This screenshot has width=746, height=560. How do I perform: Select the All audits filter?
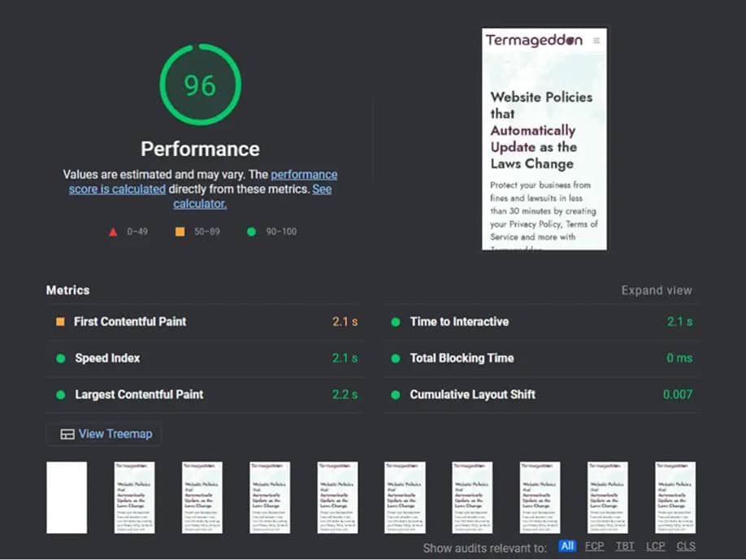pyautogui.click(x=567, y=546)
